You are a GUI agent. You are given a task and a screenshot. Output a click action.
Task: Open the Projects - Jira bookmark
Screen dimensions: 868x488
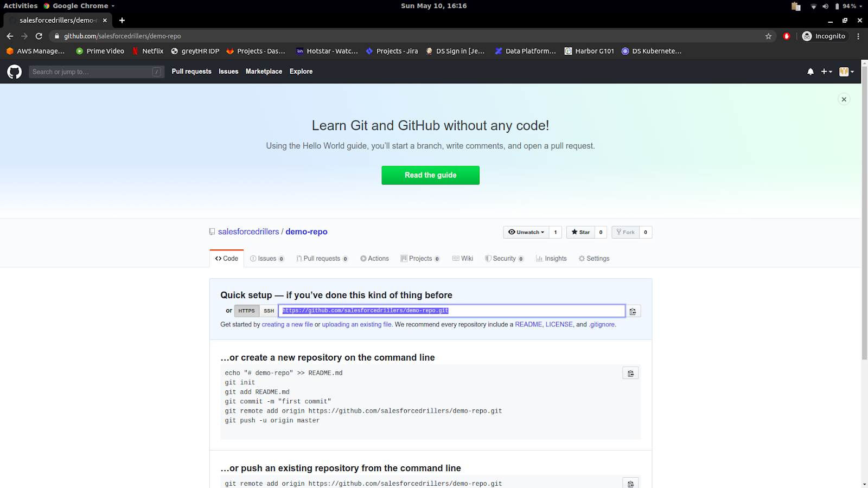click(x=392, y=51)
